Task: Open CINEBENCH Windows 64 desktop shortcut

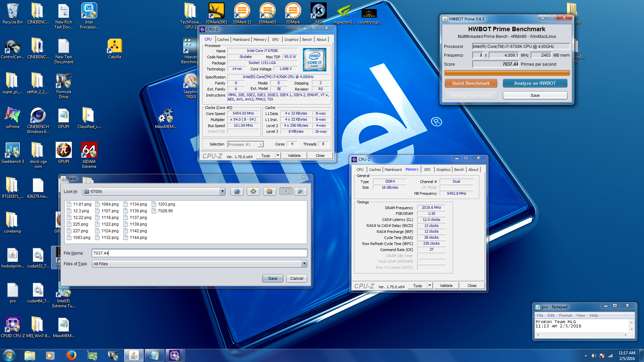Action: (x=38, y=120)
